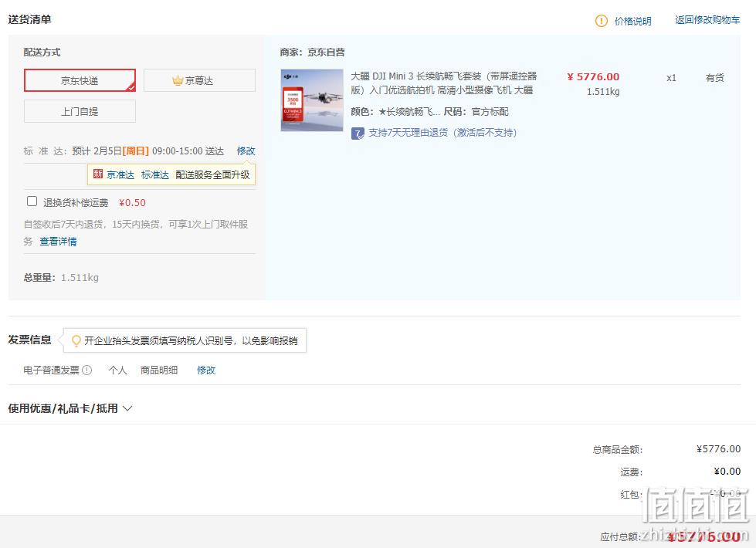
Task: Click the 电子普通发票 text
Action: [51, 370]
